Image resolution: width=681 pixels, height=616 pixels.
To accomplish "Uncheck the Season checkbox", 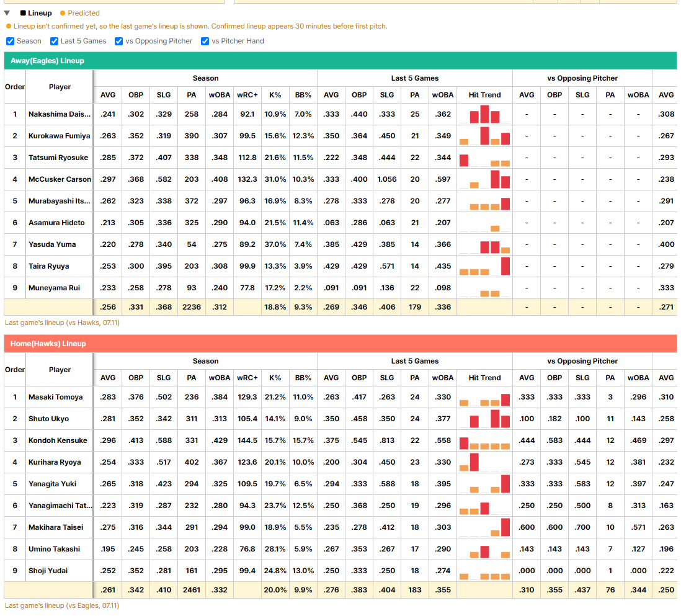I will (10, 42).
